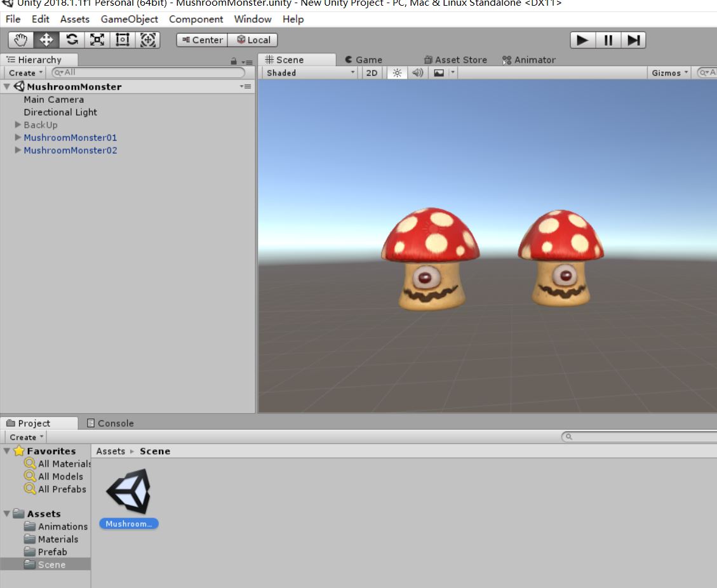Click the Center pivot button
This screenshot has height=588, width=717.
click(201, 39)
